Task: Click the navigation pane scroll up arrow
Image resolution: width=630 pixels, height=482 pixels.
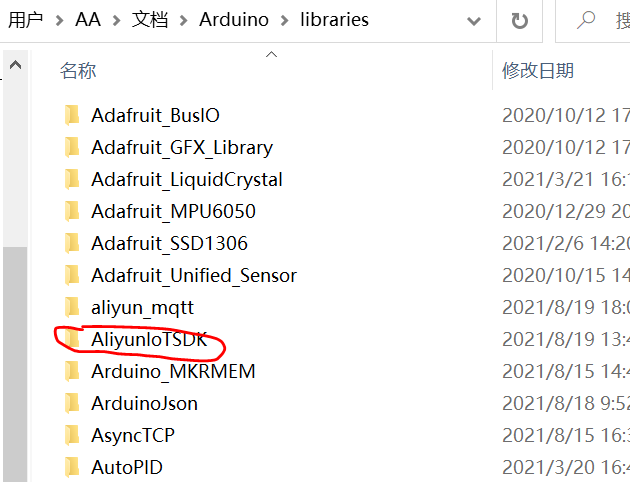Action: [x=15, y=65]
